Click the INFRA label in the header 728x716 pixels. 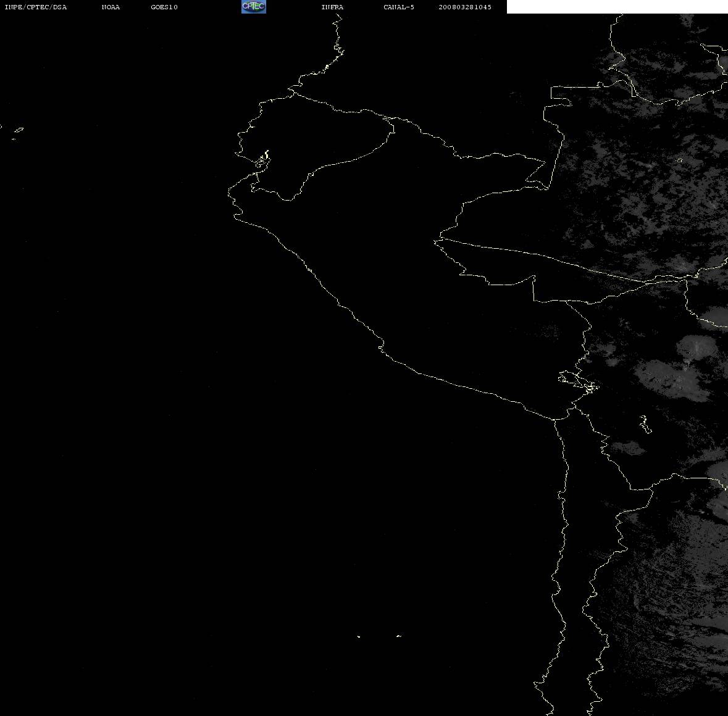[x=332, y=7]
